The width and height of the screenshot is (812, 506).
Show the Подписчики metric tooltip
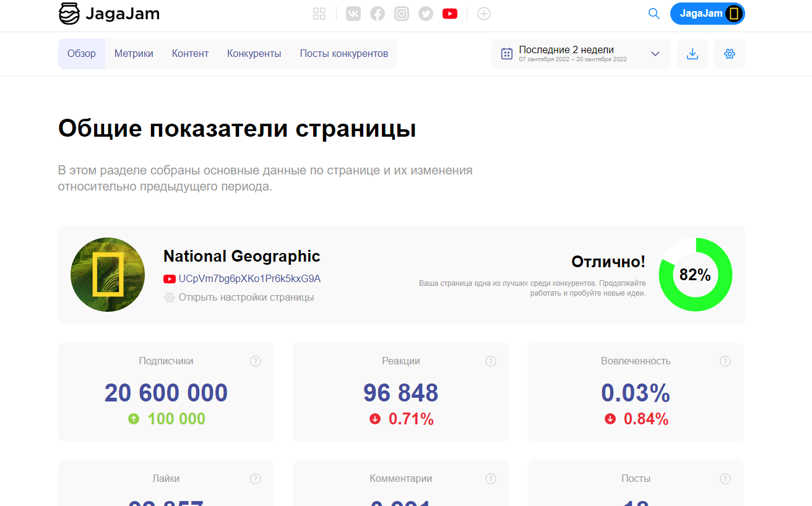point(256,361)
